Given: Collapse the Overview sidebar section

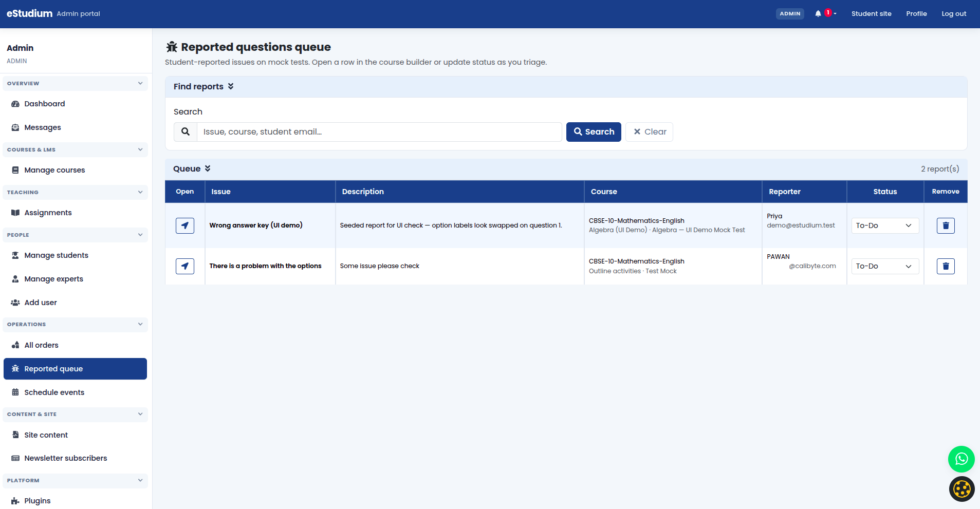Looking at the screenshot, I should (75, 83).
